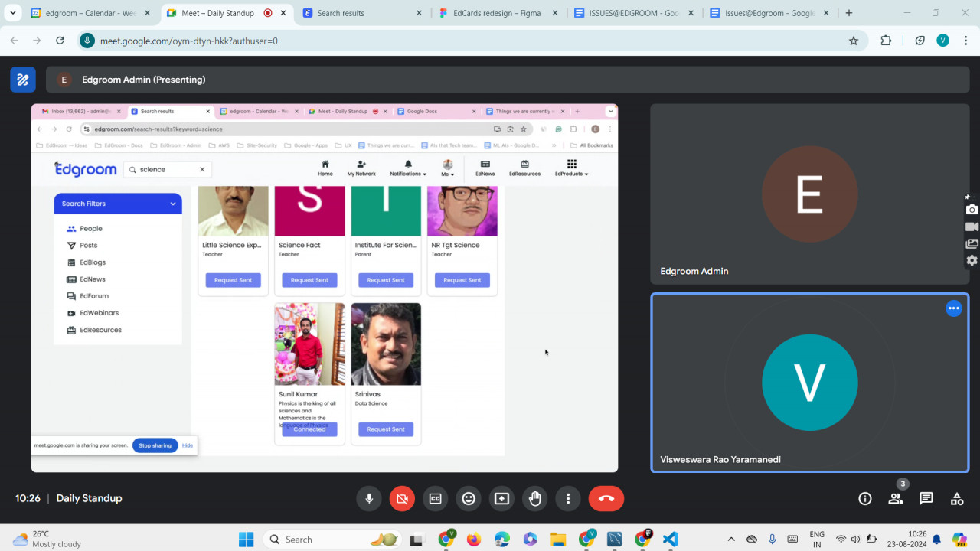Reload the Meet page
This screenshot has width=980, height=551.
tap(60, 41)
